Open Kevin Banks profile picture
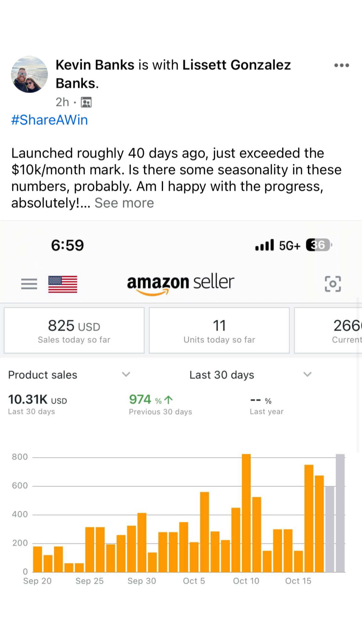 point(30,75)
